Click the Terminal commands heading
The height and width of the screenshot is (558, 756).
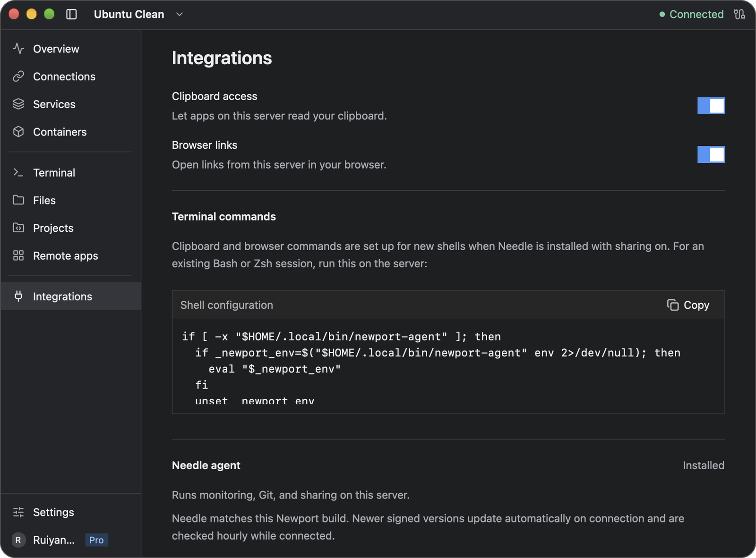[224, 217]
